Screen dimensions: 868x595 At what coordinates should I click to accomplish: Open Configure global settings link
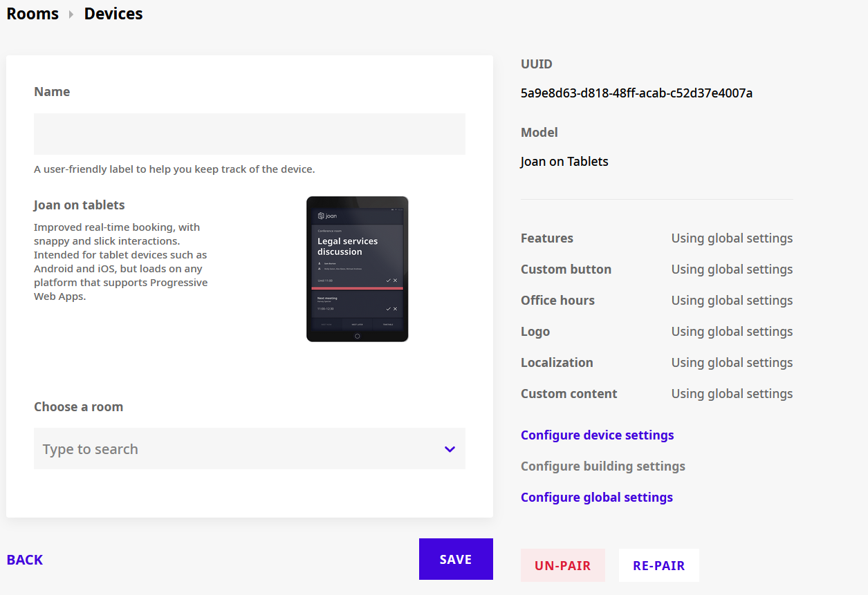pos(596,498)
